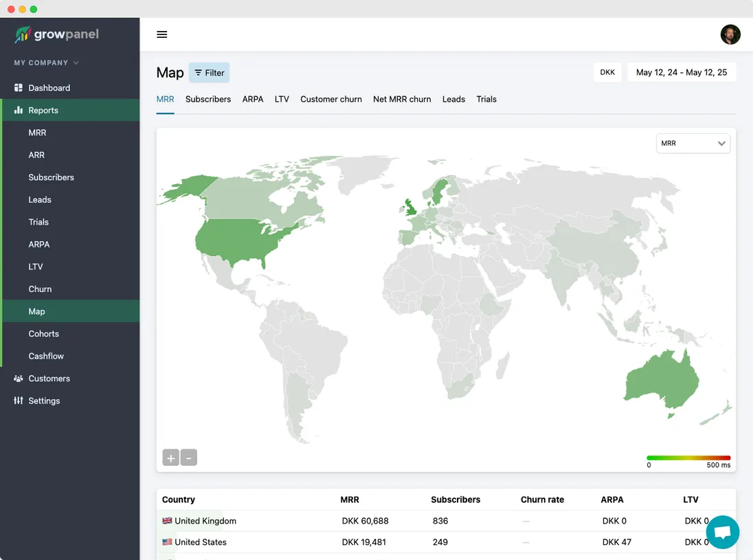Click Australia on the world map
The image size is (753, 560).
pos(660,382)
